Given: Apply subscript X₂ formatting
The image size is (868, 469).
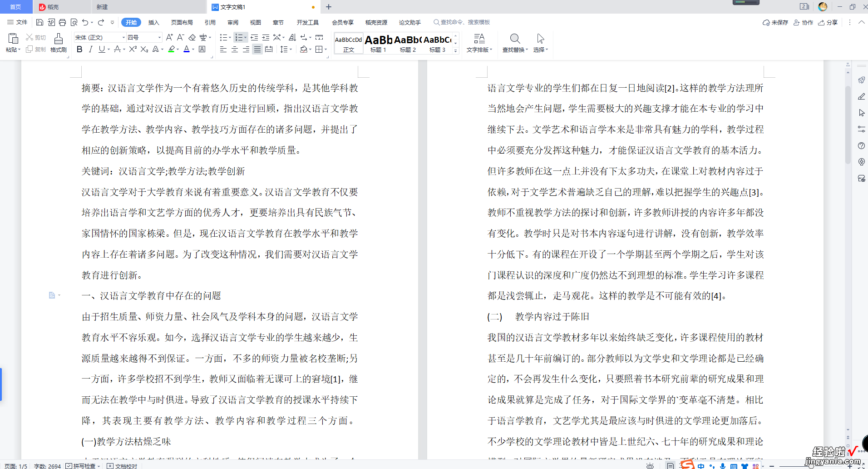Looking at the screenshot, I should (x=144, y=49).
